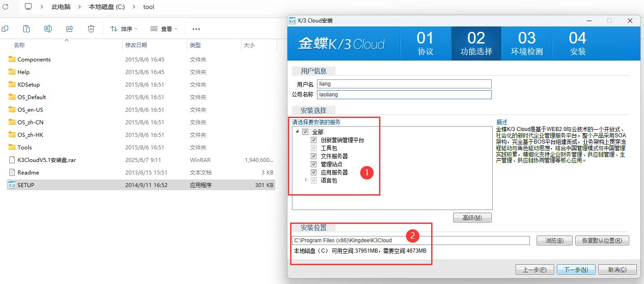Click the 高级(M) advanced button
Viewport: 644px width, 284px height.
(x=472, y=218)
